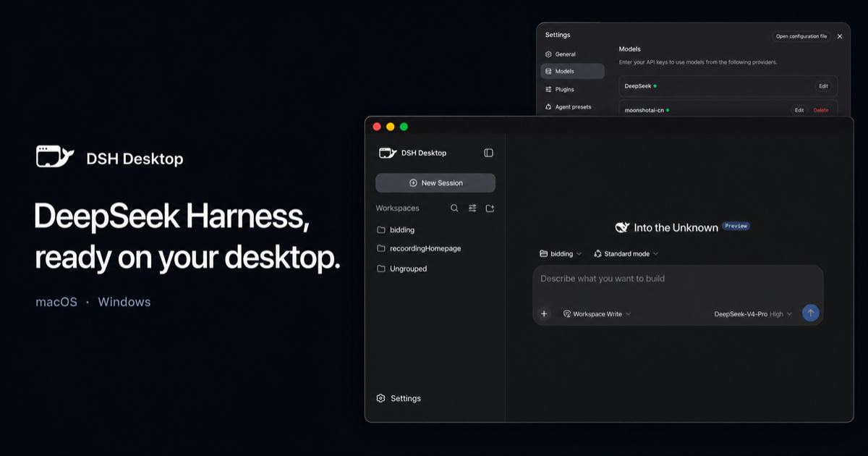Open the DeepSeek-V4-Pro High model dropdown
This screenshot has height=456, width=868.
point(753,314)
